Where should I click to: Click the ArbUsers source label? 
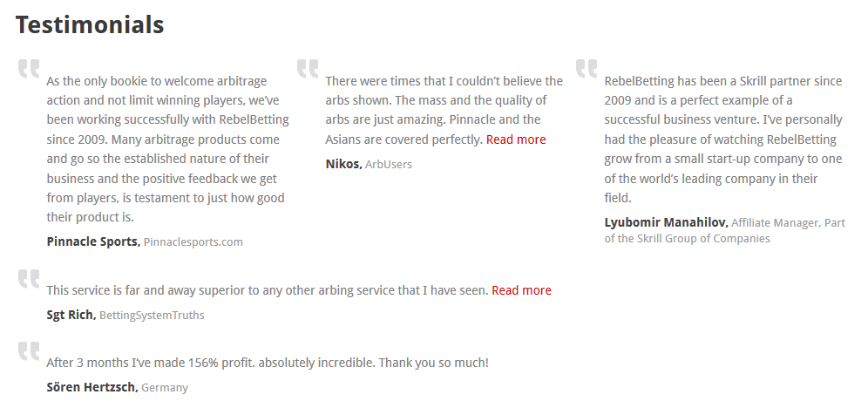tap(389, 165)
